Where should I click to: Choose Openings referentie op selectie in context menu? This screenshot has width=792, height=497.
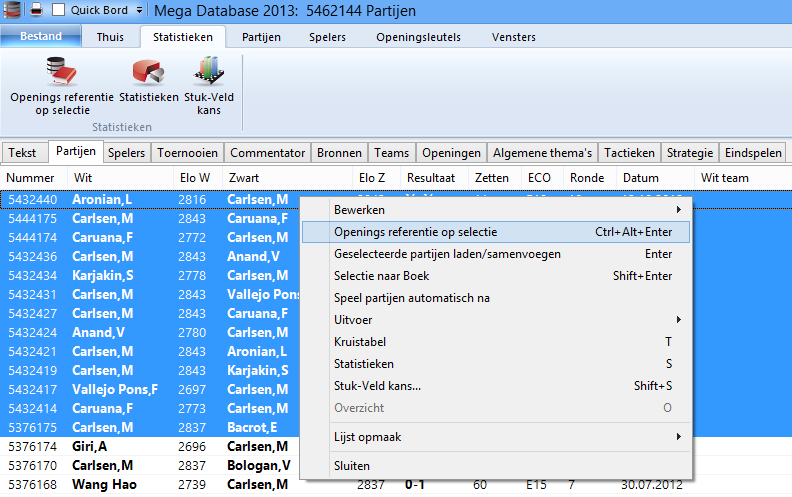(x=496, y=232)
